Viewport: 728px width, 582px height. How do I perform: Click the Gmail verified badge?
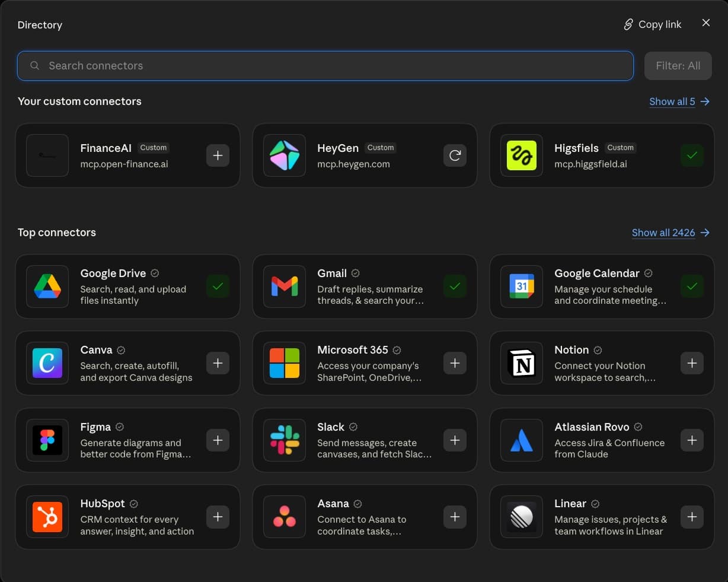coord(356,273)
